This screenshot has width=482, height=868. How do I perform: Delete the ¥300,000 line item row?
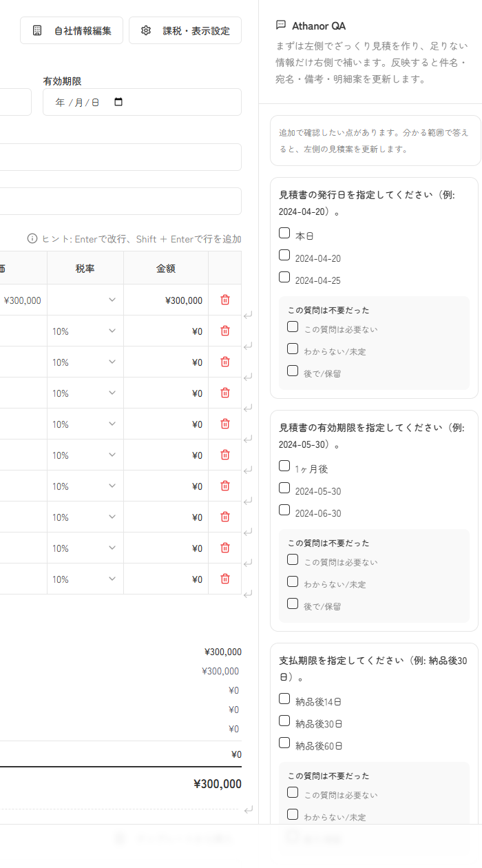click(x=224, y=300)
